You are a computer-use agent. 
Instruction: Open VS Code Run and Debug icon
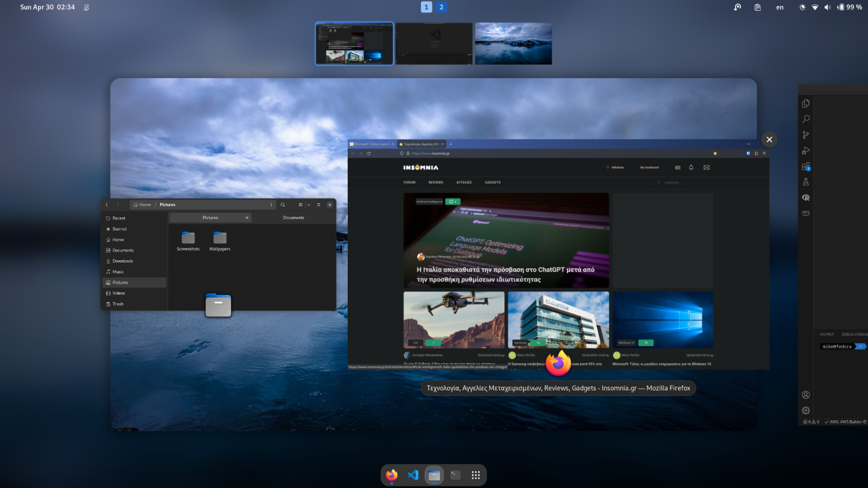click(x=806, y=150)
